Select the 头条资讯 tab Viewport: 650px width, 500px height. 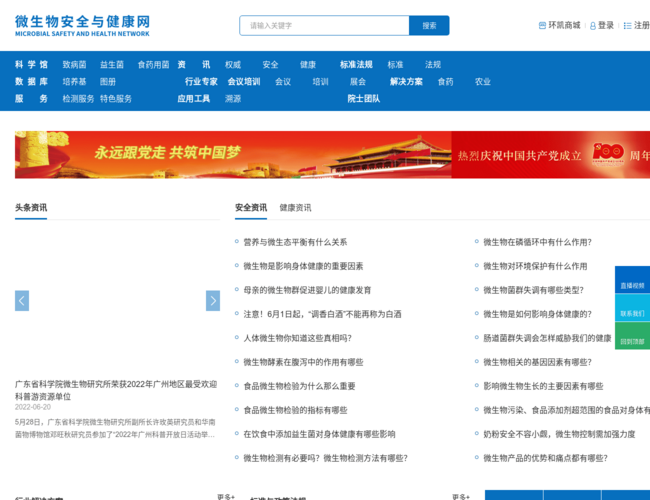click(x=31, y=208)
